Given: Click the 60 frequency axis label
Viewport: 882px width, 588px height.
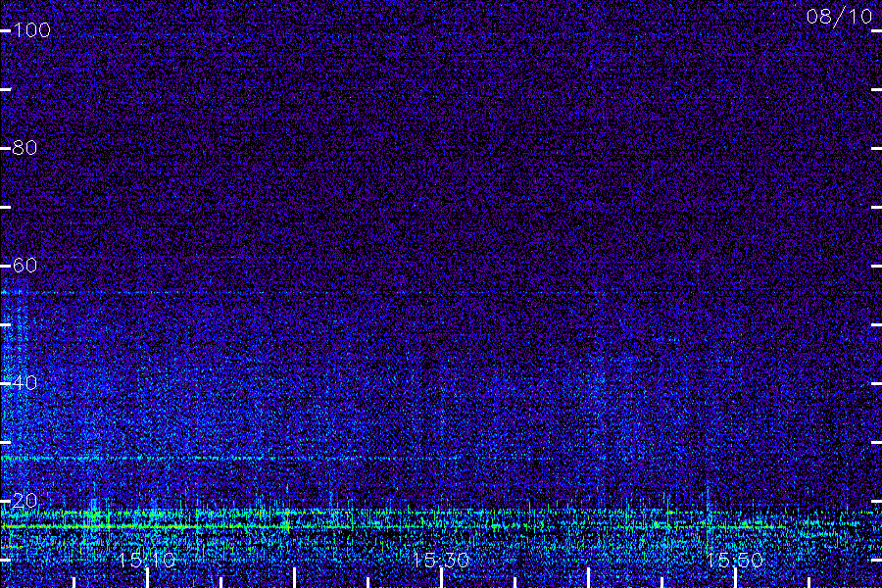Looking at the screenshot, I should (x=24, y=266).
